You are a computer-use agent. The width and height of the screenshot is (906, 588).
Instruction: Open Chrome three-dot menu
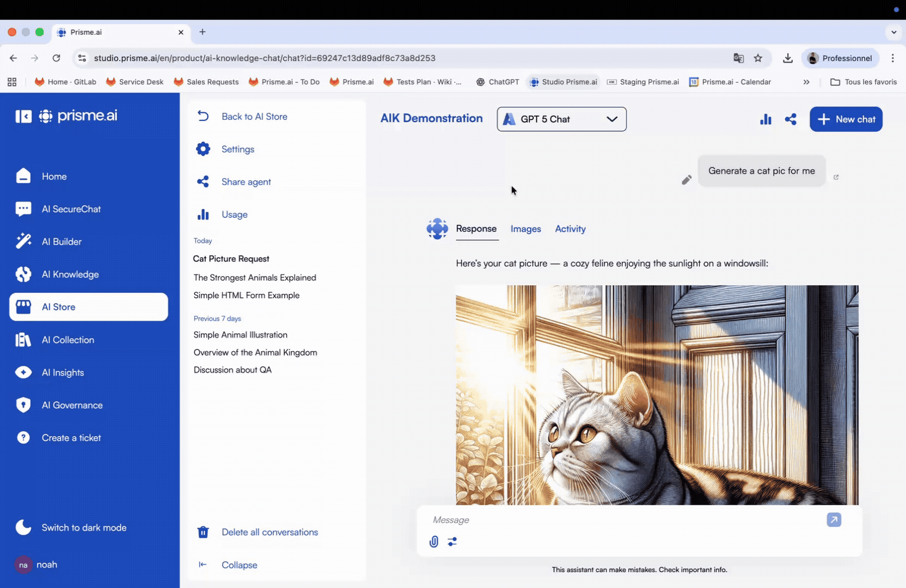(892, 58)
